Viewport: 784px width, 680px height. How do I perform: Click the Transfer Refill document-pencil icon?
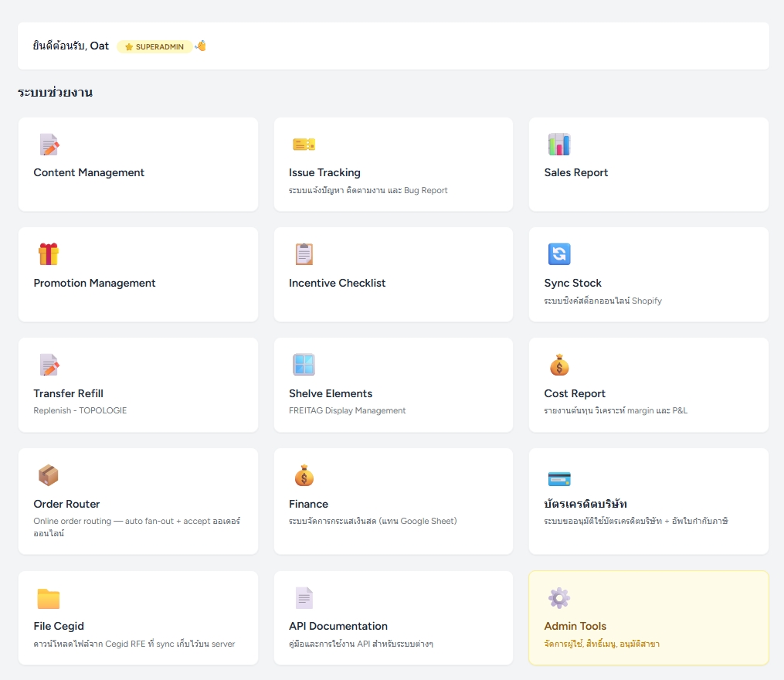pos(49,365)
